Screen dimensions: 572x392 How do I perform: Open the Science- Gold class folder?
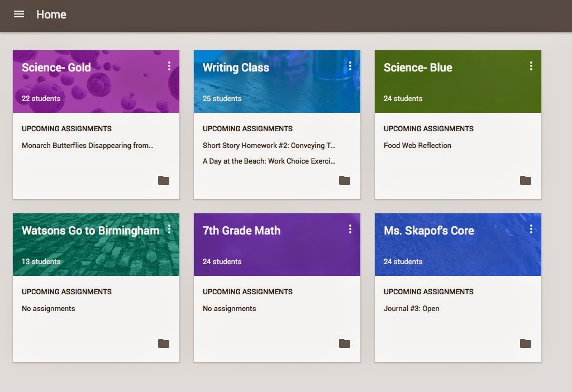(164, 180)
